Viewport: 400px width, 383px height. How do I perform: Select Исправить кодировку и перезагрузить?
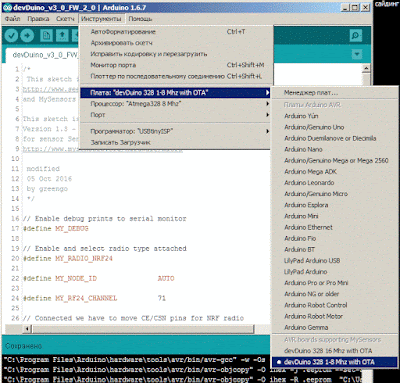176,54
